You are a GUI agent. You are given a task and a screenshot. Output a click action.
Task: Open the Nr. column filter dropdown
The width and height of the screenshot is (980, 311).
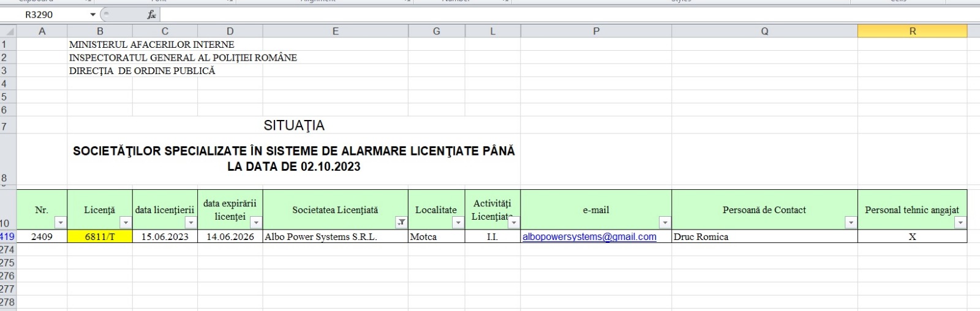pyautogui.click(x=60, y=223)
